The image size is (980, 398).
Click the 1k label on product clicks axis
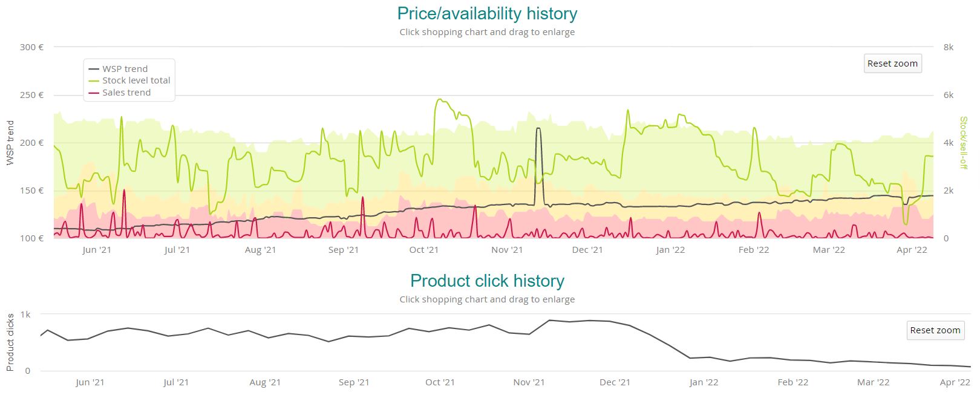click(x=25, y=315)
